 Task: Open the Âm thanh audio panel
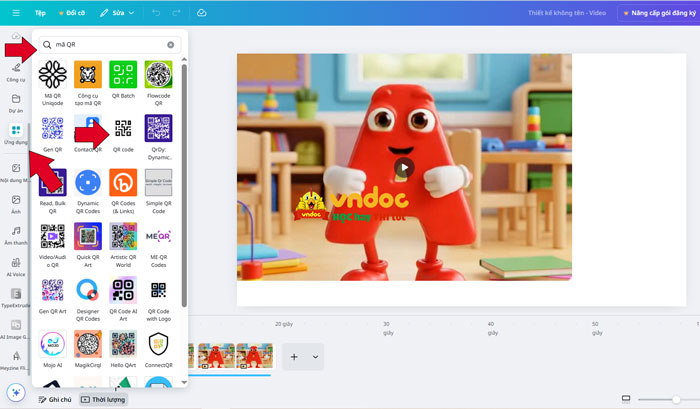(15, 235)
